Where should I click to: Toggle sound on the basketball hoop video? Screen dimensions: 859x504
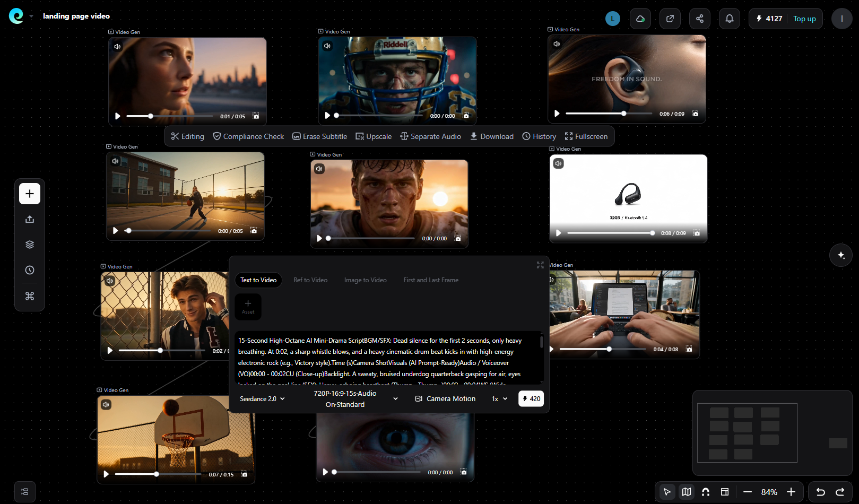pyautogui.click(x=106, y=405)
